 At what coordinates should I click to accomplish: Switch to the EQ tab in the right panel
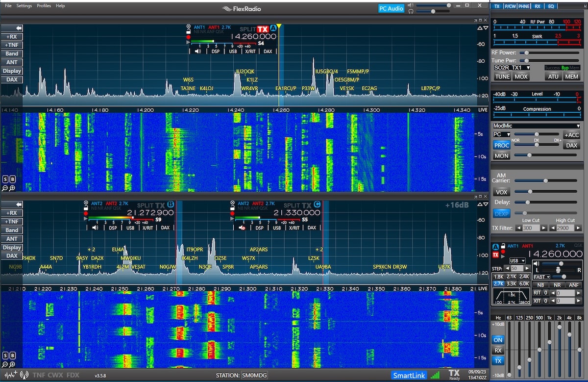tap(552, 6)
